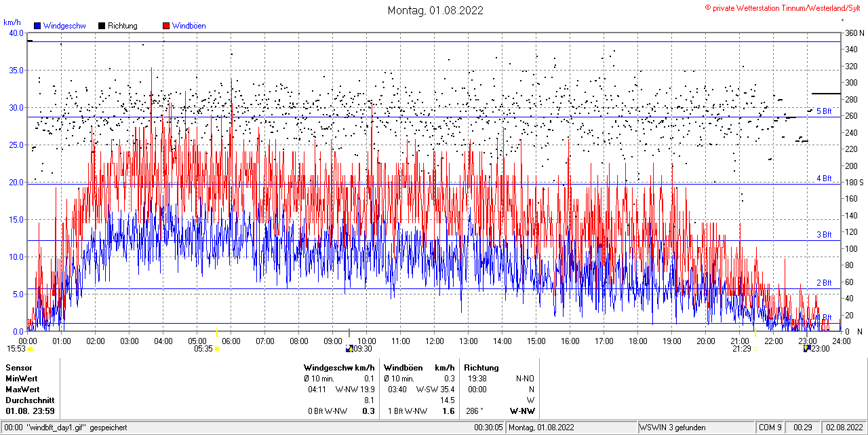Click the 360 N direction axis label
The image size is (868, 435).
point(854,33)
